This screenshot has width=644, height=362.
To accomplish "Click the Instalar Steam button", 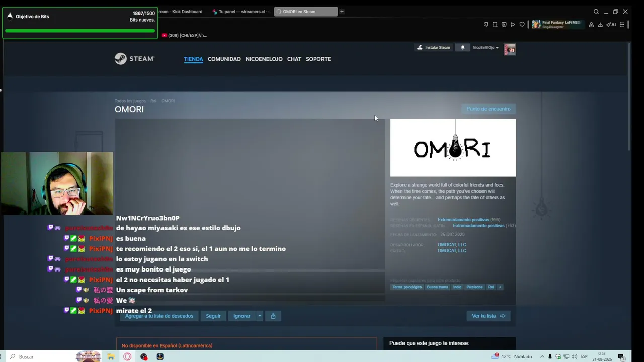I will point(434,48).
